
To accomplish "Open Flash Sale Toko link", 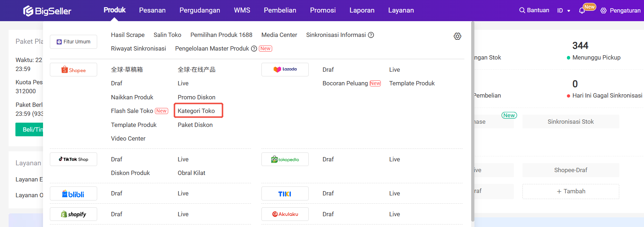I will click(x=132, y=111).
